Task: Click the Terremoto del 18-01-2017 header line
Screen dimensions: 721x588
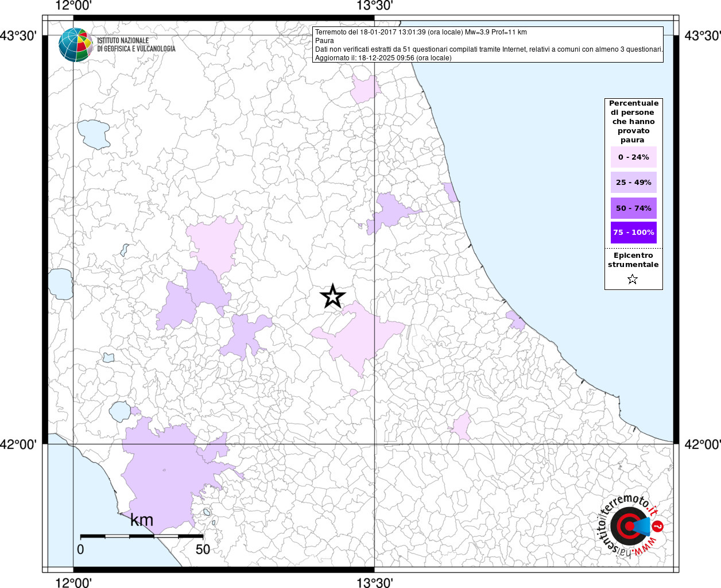Action: [420, 32]
